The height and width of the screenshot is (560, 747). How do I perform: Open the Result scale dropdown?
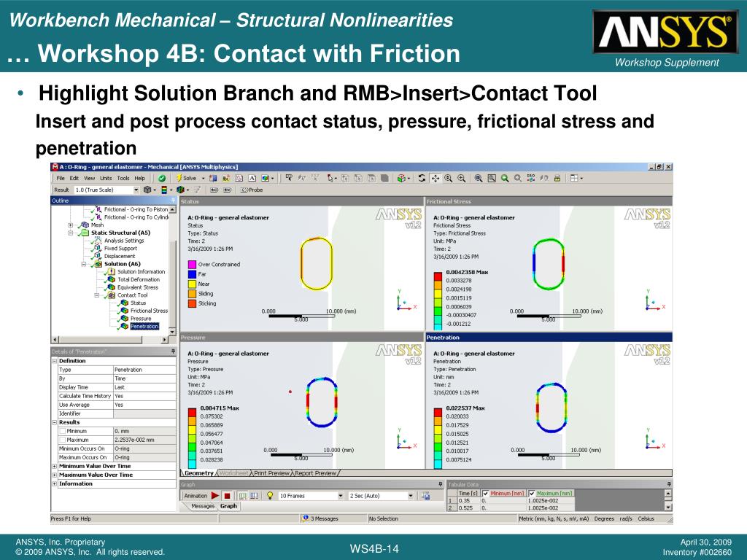point(136,190)
